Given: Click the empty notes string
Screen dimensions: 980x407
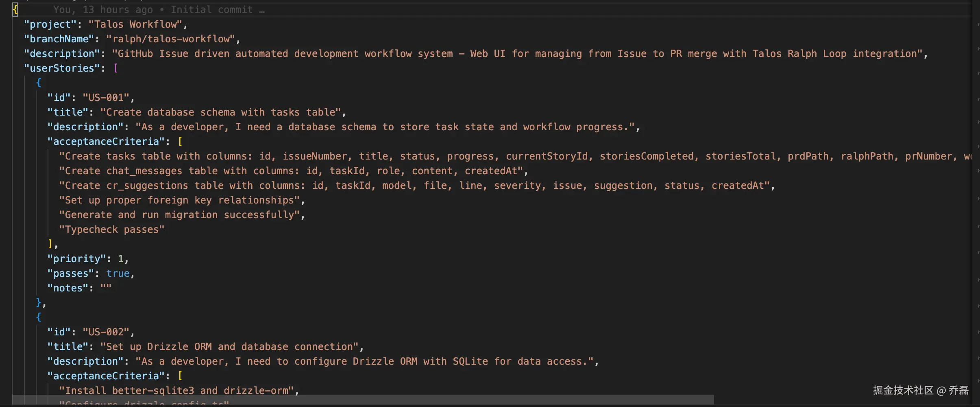Looking at the screenshot, I should [106, 288].
